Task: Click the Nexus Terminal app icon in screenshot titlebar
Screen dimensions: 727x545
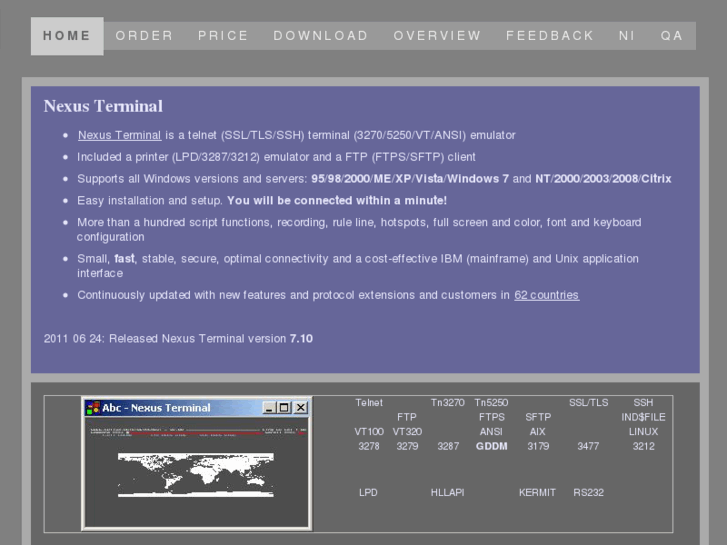Action: [x=93, y=408]
